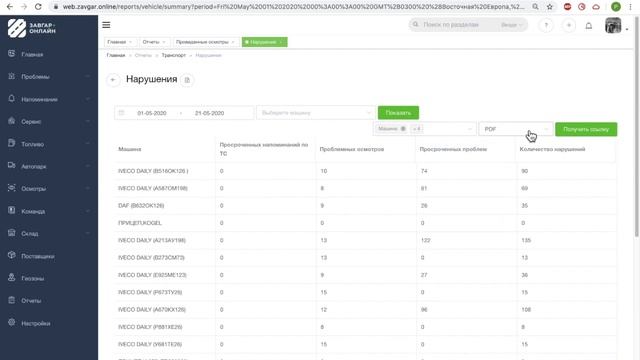Open the Автопарк truck icon in sidebar

coord(11,166)
